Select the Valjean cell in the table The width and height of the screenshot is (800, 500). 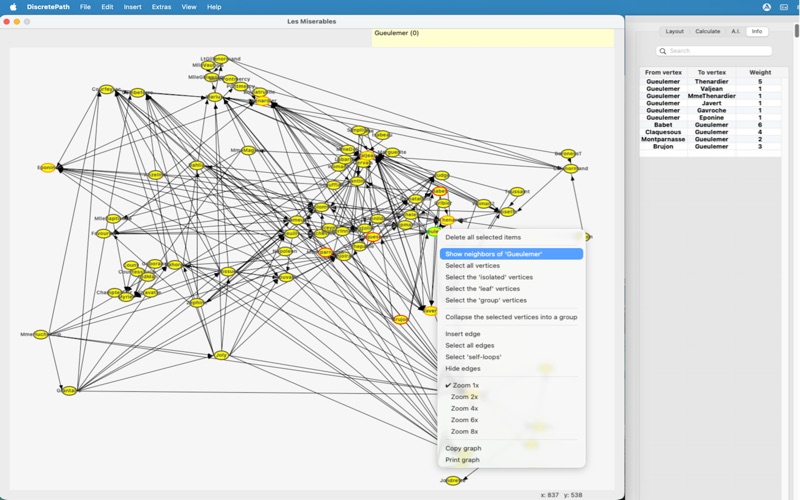[x=711, y=89]
